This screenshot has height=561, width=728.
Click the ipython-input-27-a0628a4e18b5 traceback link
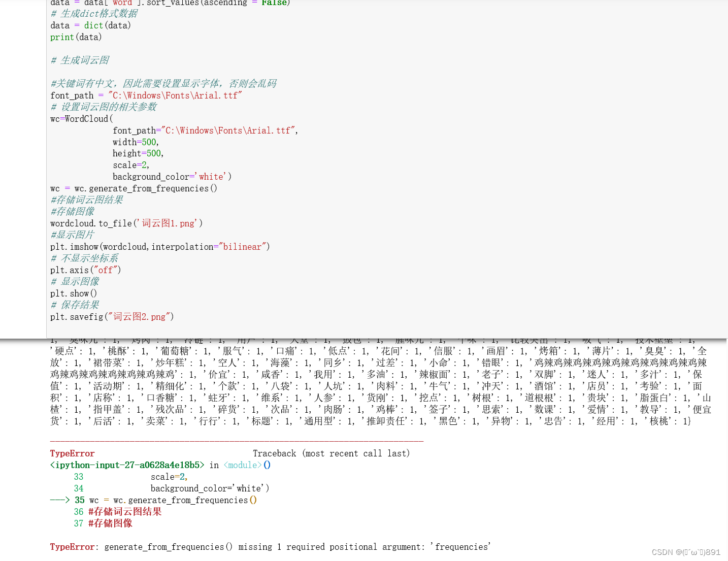point(127,465)
